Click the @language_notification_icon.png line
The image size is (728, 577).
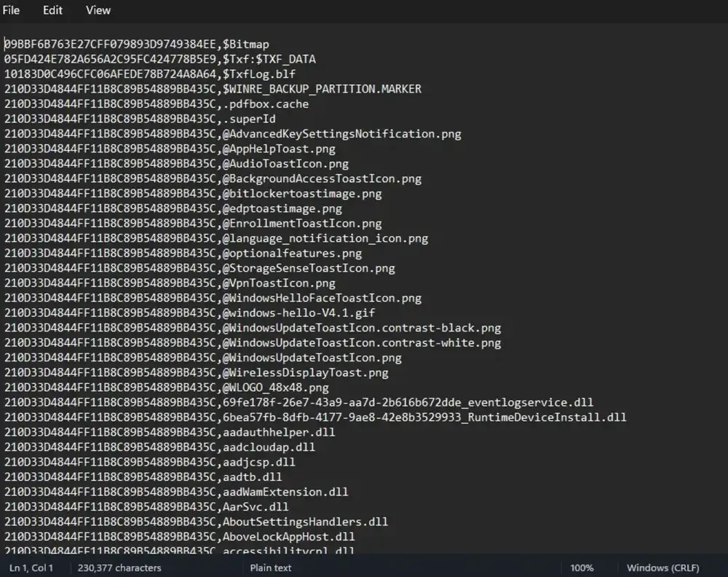tap(216, 238)
